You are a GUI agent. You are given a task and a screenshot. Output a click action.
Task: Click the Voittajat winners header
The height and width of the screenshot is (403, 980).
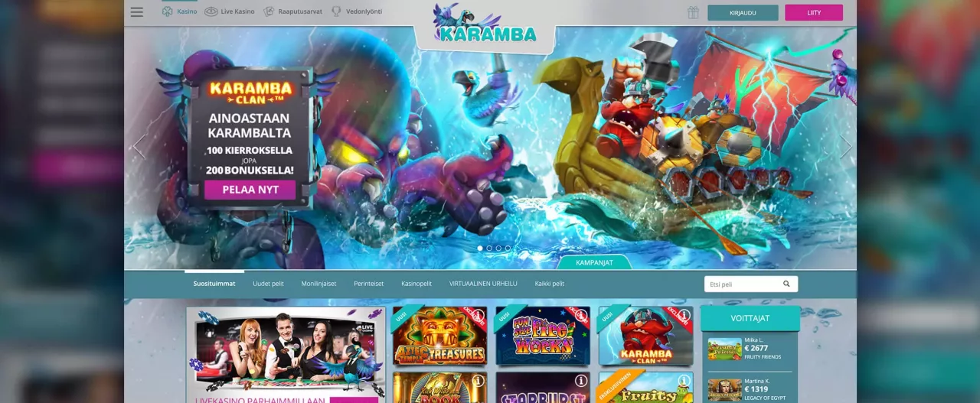coord(750,318)
